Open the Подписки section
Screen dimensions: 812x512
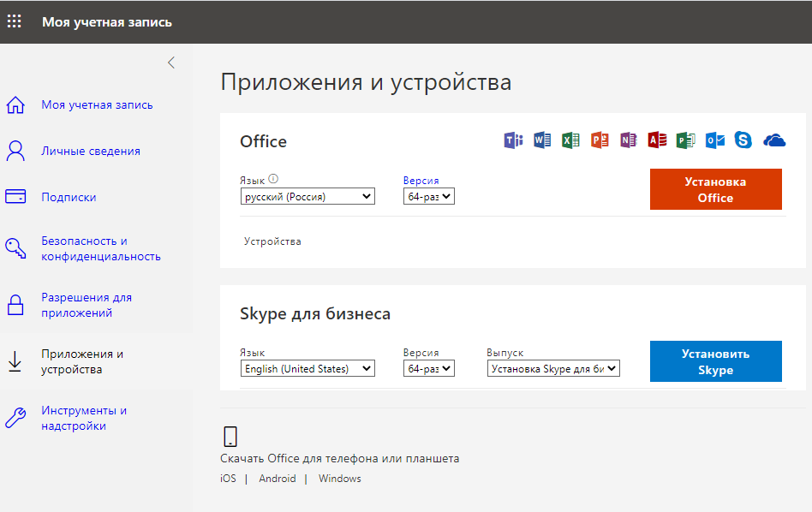point(69,197)
